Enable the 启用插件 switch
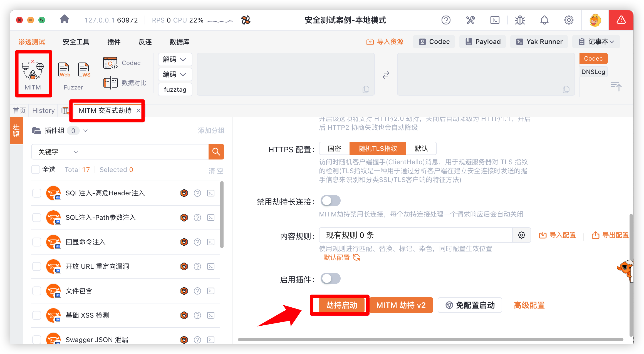 [x=330, y=279]
